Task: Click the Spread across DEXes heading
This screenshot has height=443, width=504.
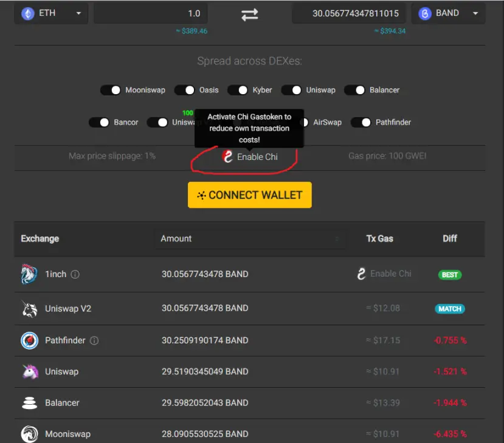Action: 249,61
